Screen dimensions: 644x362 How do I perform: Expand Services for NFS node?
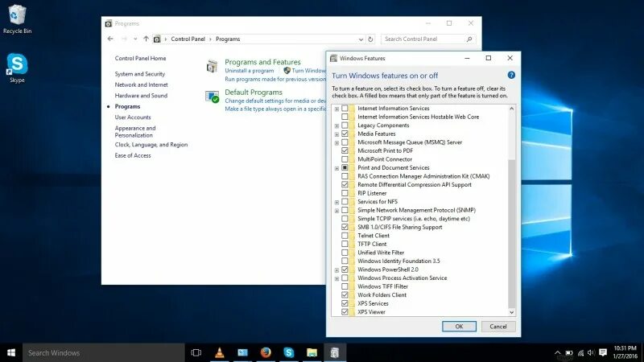336,202
